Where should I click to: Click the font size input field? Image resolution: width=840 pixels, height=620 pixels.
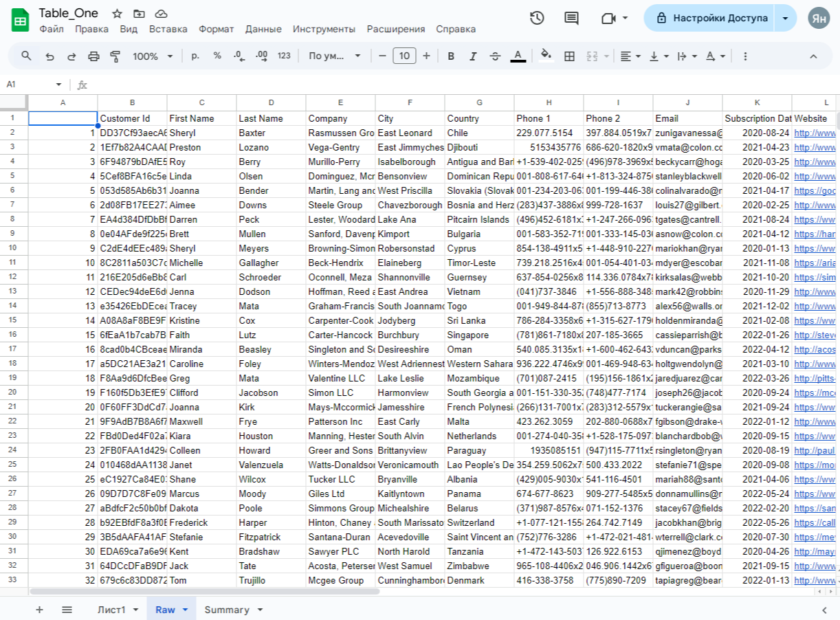(404, 56)
